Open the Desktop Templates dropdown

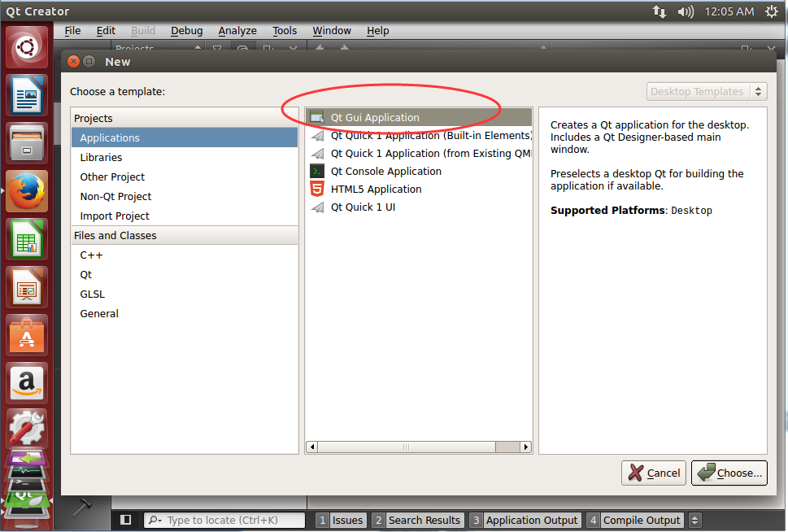(x=707, y=92)
